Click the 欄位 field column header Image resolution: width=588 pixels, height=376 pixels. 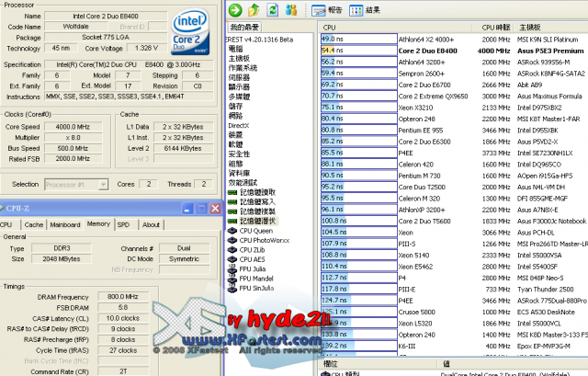coord(379,364)
